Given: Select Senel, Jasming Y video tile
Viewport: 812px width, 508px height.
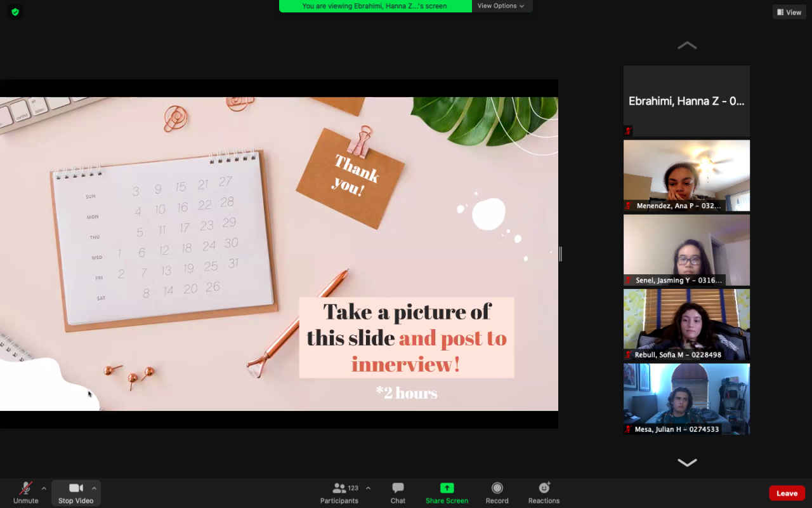Looking at the screenshot, I should (686, 250).
